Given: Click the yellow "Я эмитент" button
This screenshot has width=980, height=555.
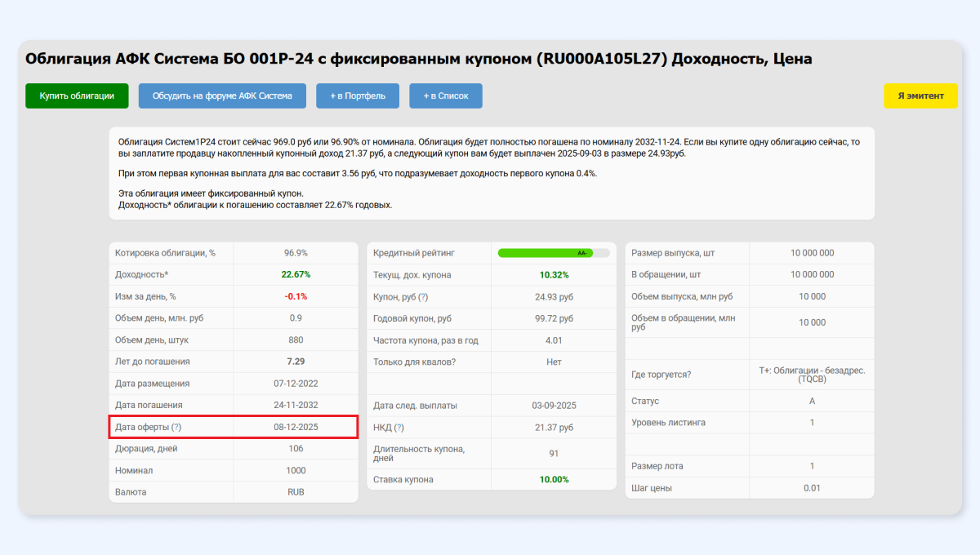Looking at the screenshot, I should click(920, 95).
